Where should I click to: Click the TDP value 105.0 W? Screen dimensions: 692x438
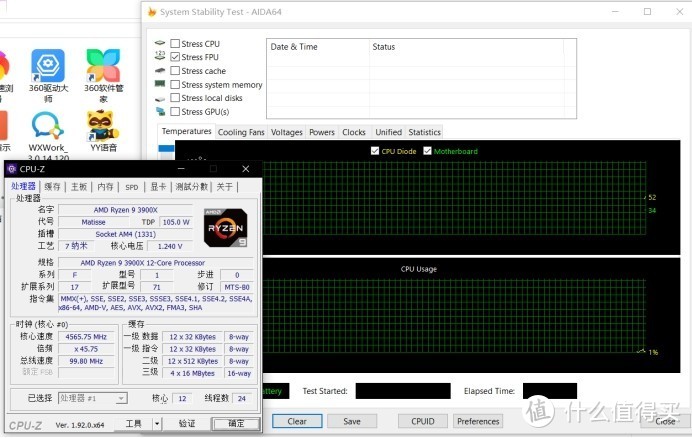tap(176, 222)
